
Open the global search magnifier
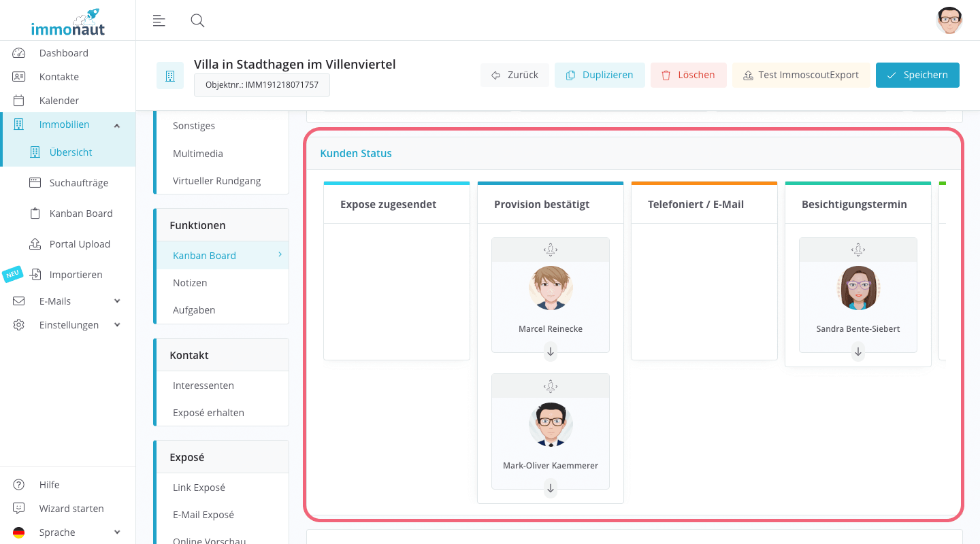click(x=197, y=20)
